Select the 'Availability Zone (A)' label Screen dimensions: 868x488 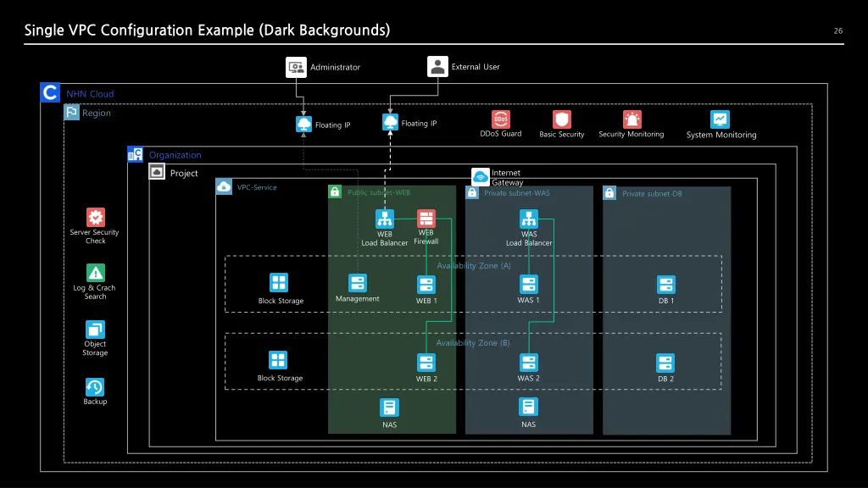(474, 265)
